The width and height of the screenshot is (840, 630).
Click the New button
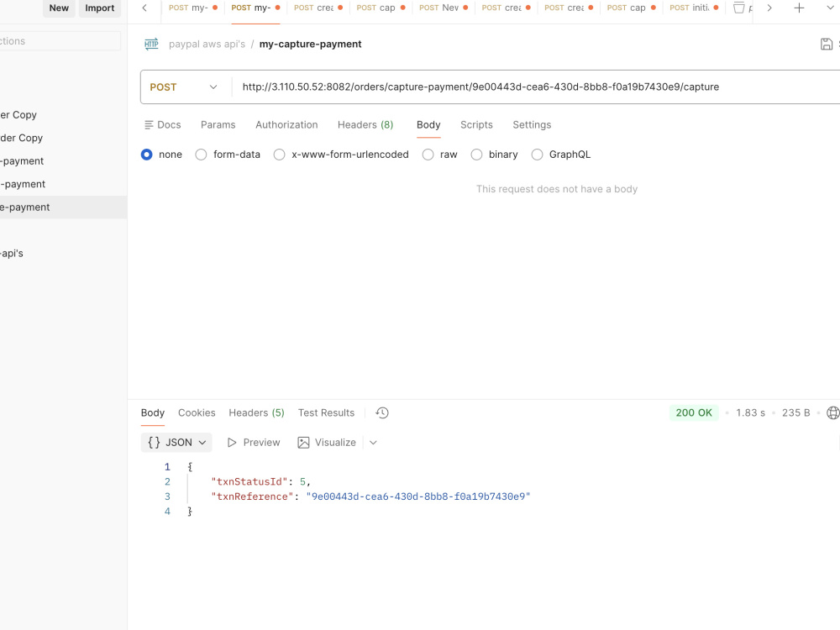pos(59,8)
